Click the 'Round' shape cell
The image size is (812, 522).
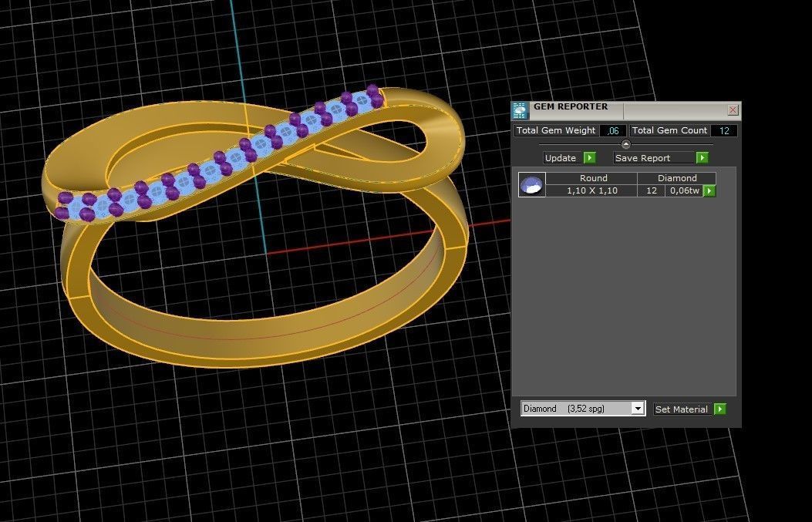coord(591,178)
